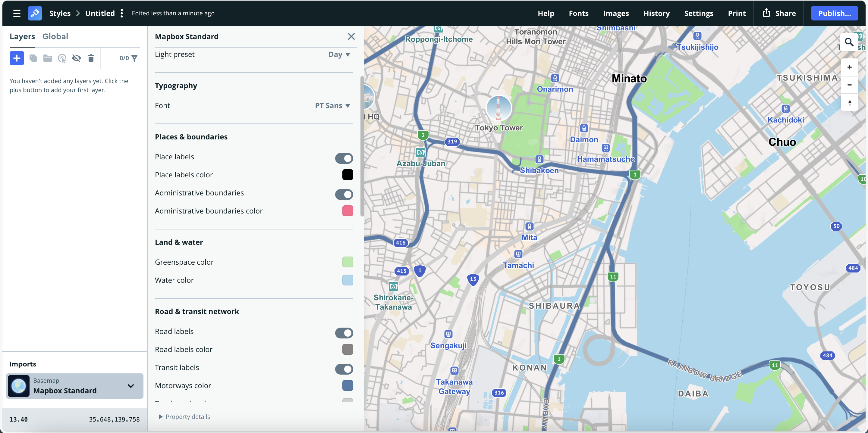Click the Publish button
Screen dimensions: 868x433
[x=834, y=13]
